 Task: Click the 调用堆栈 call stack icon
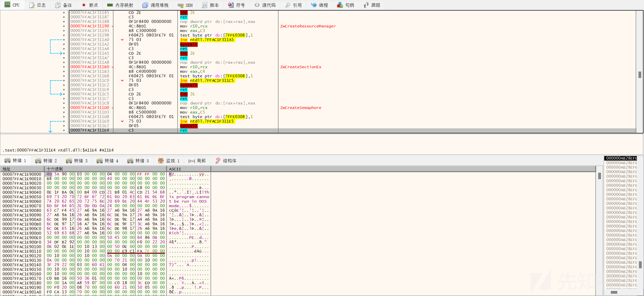145,5
